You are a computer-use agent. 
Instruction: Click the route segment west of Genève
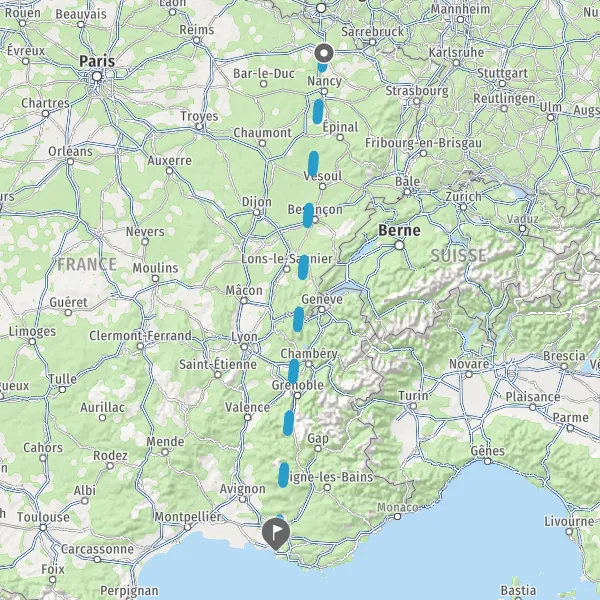coord(298,319)
